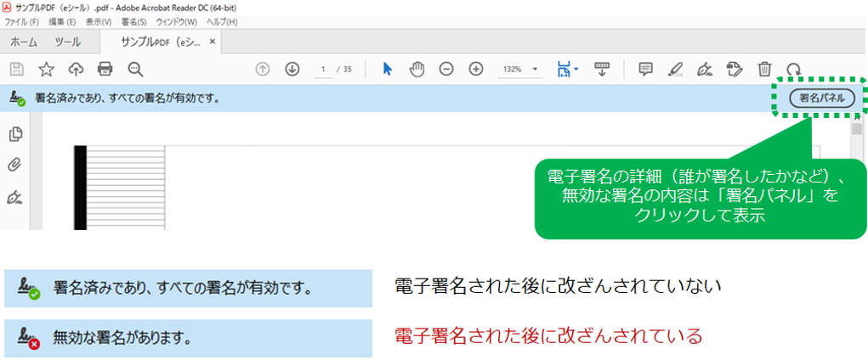Image resolution: width=868 pixels, height=360 pixels.
Task: Open the add comment note tool
Action: coord(645,69)
